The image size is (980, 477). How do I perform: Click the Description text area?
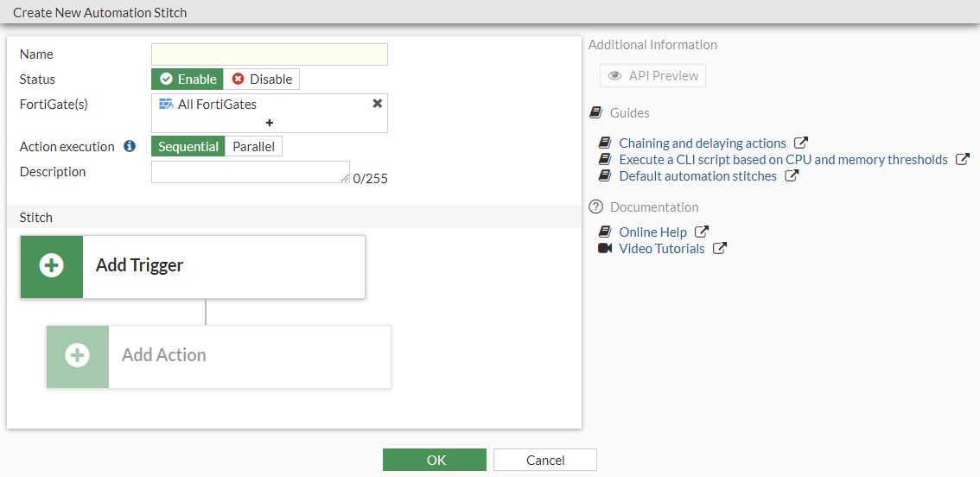251,172
